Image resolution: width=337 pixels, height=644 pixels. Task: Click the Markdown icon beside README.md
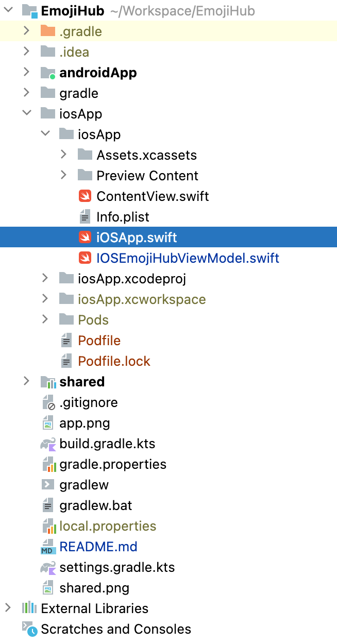point(47,547)
